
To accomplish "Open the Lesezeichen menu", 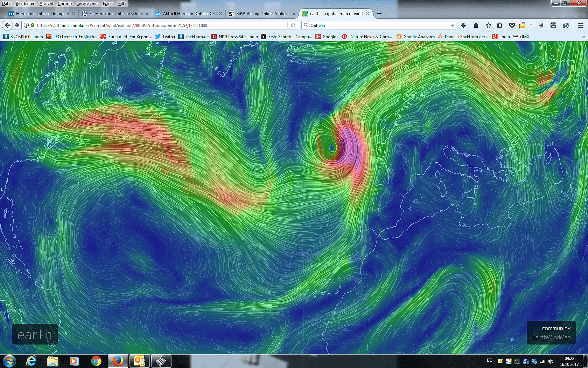I will pos(87,4).
